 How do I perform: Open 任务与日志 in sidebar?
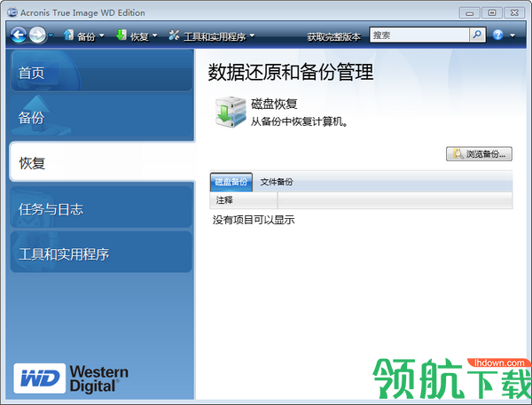pos(101,207)
